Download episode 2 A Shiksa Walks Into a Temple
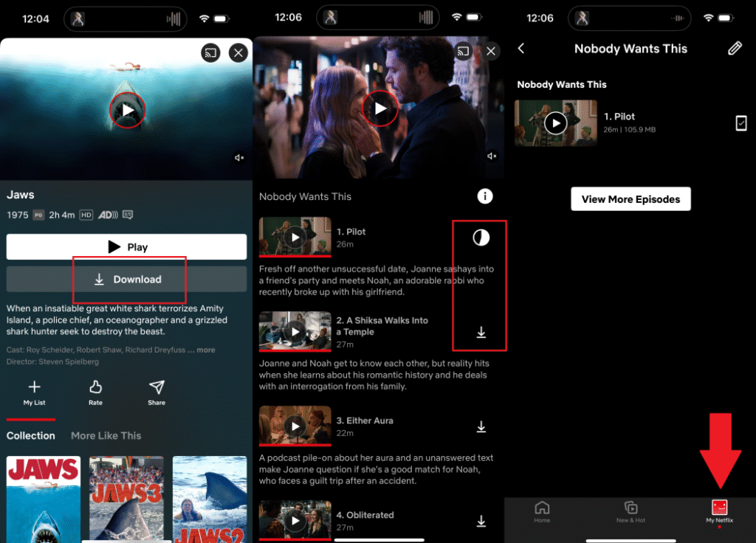Viewport: 756px width, 543px height. pyautogui.click(x=481, y=333)
